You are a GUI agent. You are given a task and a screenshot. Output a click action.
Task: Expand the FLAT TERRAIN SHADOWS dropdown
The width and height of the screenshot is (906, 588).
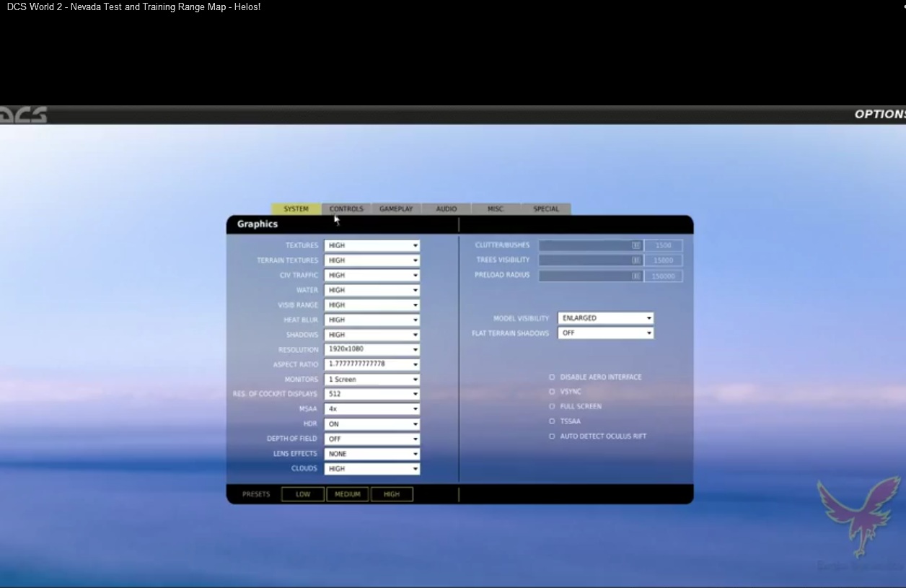tap(606, 333)
